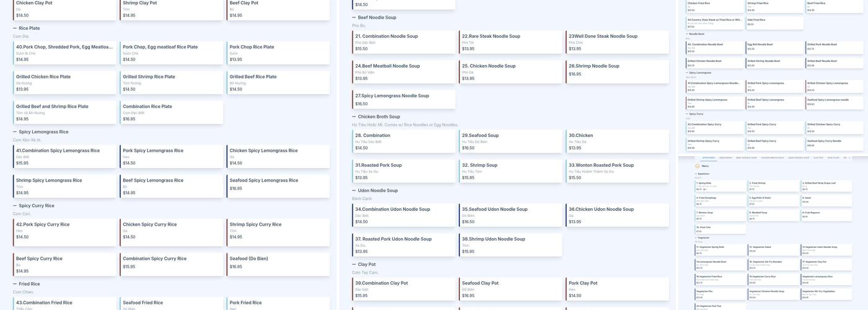Click the Menu home icon
Viewport: 868px width, 310px height.
tap(697, 166)
